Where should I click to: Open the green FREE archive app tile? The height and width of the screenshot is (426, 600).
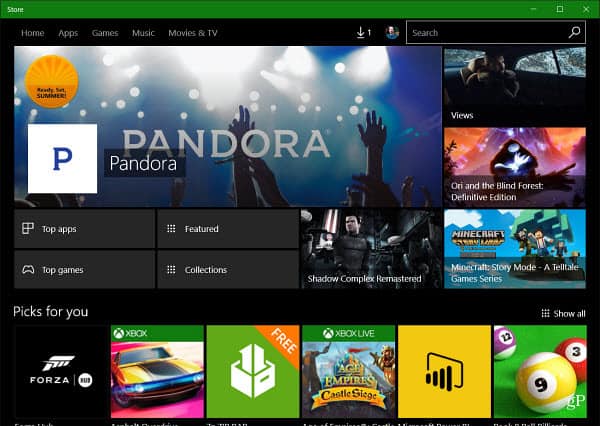click(x=253, y=372)
